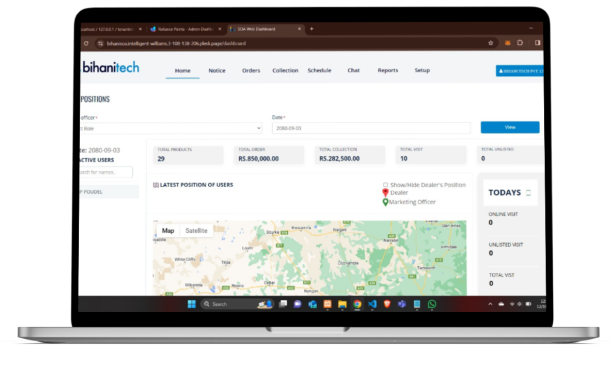Open WhatsApp from the taskbar
611x381 pixels.
click(432, 304)
